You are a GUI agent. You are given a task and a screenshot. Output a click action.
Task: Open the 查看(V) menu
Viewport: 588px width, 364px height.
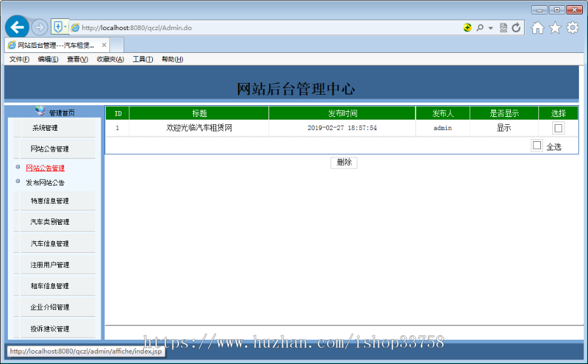77,59
